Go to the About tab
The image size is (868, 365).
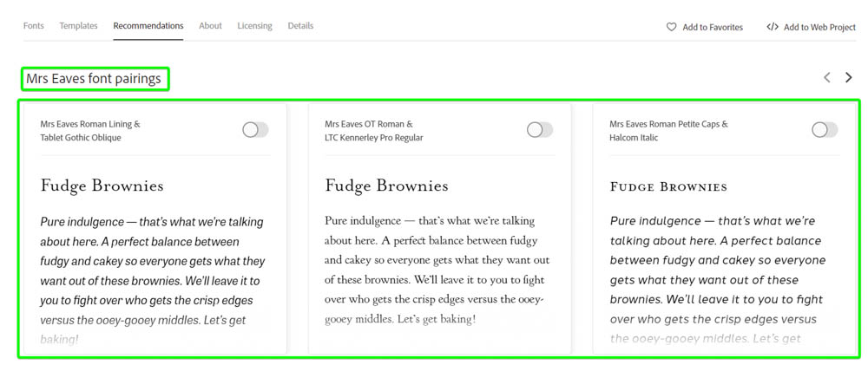(x=210, y=26)
